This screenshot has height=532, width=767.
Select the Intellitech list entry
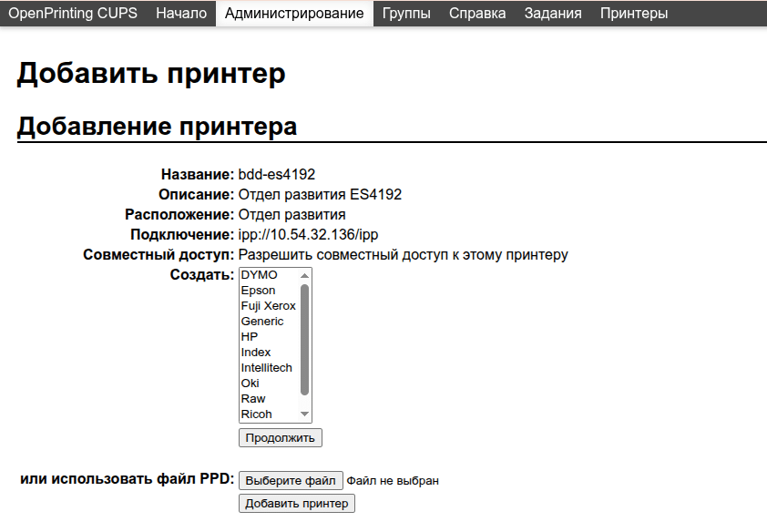click(268, 367)
